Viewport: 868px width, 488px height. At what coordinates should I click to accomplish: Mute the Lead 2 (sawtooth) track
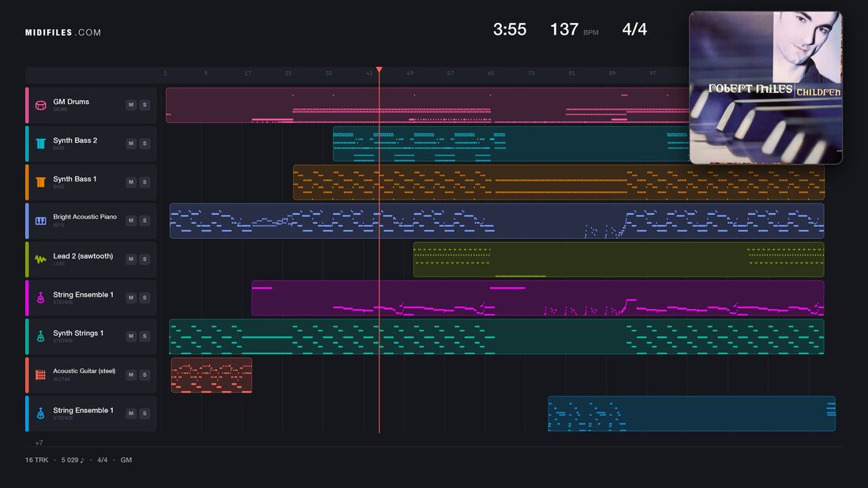131,259
